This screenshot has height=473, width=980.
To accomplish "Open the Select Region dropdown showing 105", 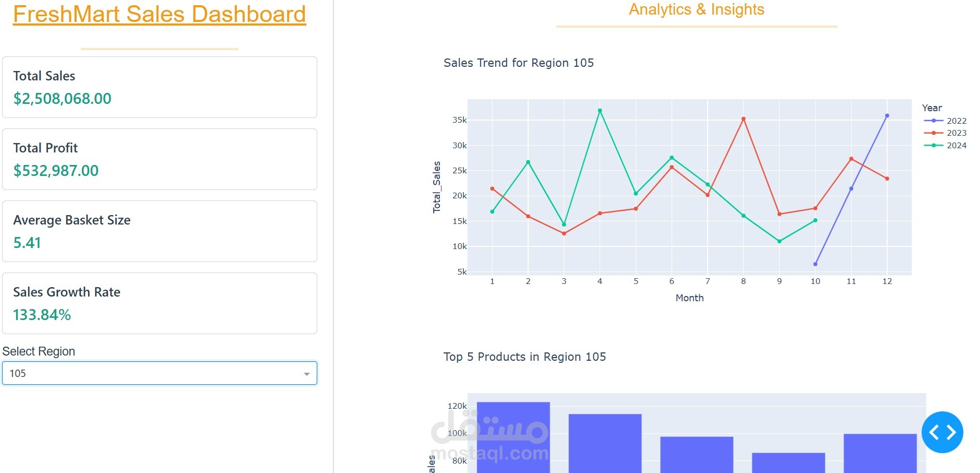I will (x=160, y=373).
